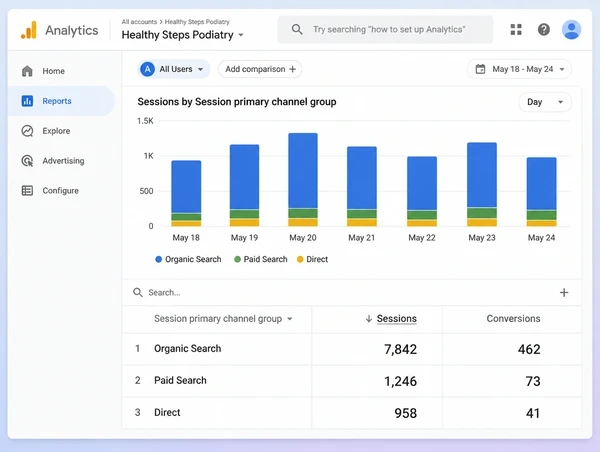This screenshot has width=600, height=452.
Task: Select the Organic Search table row label
Action: point(188,349)
